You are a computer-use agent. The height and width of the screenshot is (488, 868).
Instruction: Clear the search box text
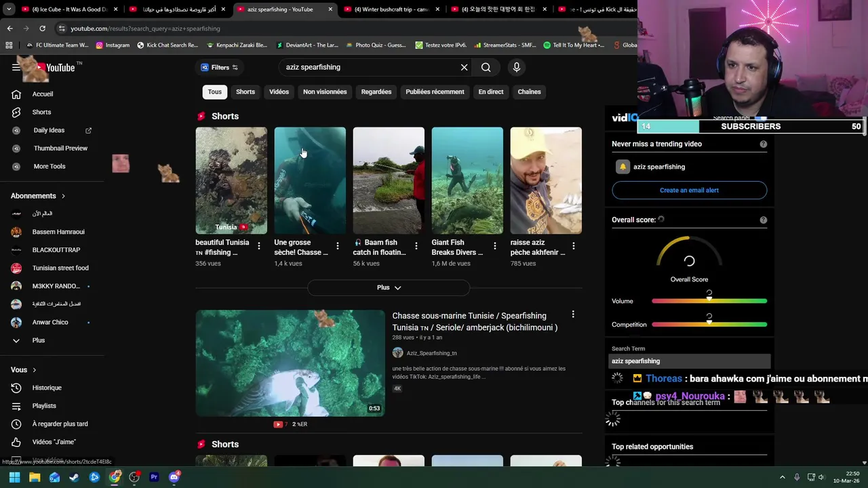coord(464,67)
